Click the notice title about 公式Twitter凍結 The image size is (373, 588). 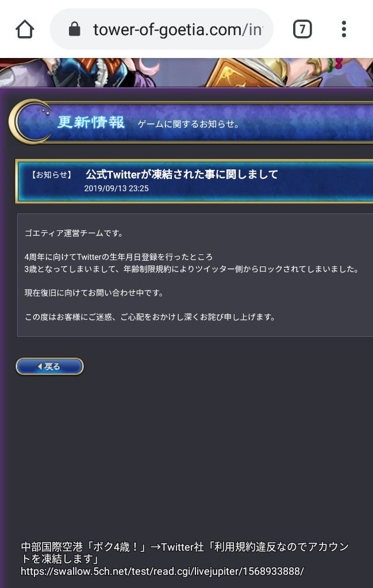pos(182,175)
